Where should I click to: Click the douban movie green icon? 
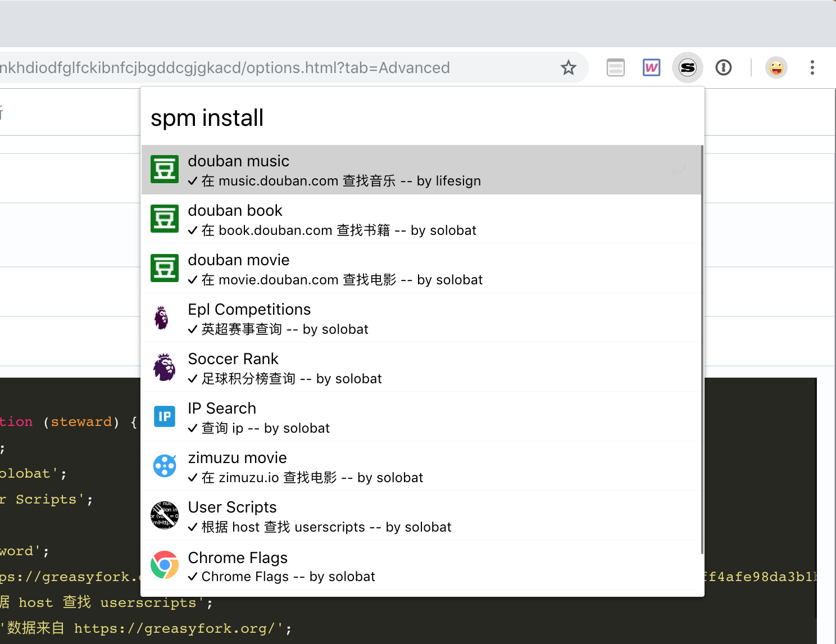(165, 268)
